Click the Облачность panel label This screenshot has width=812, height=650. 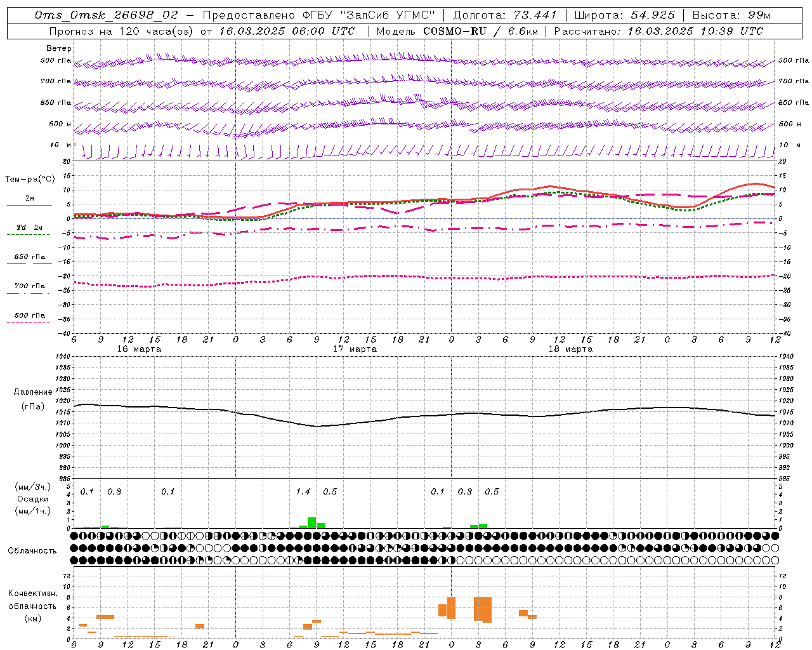tap(32, 551)
